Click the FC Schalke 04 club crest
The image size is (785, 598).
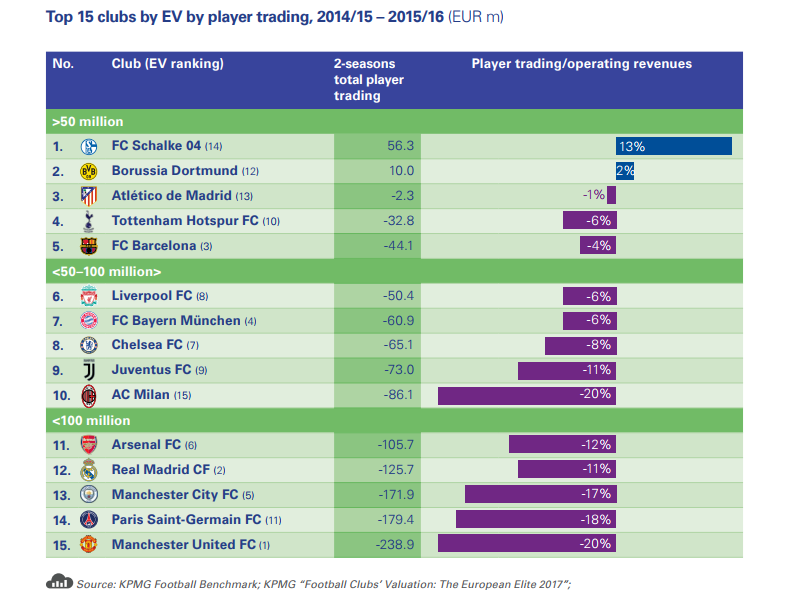pos(89,146)
